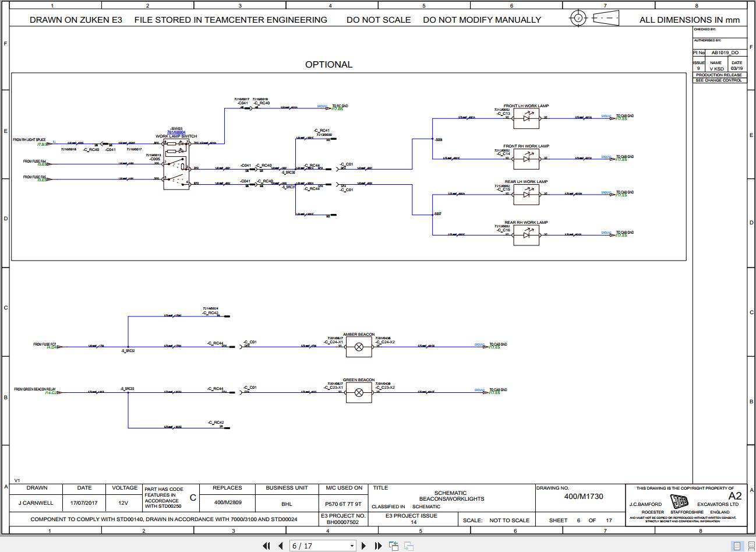Click the Work Lamp Switch symbol box
756x552 pixels.
176,163
